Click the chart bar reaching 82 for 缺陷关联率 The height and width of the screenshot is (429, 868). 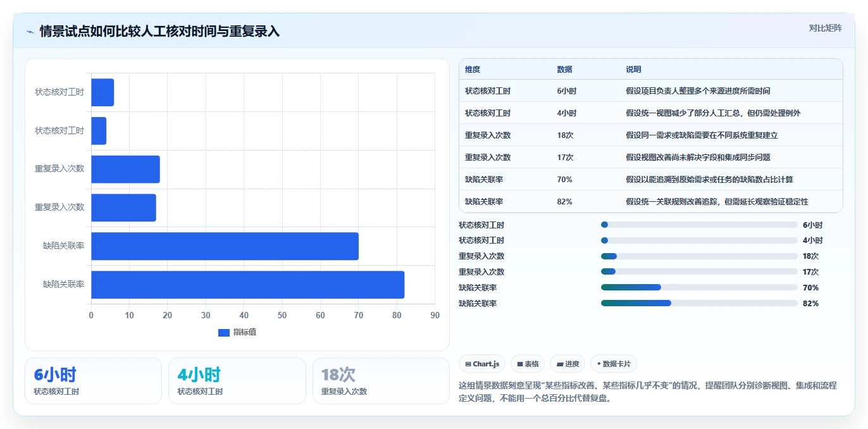[247, 285]
